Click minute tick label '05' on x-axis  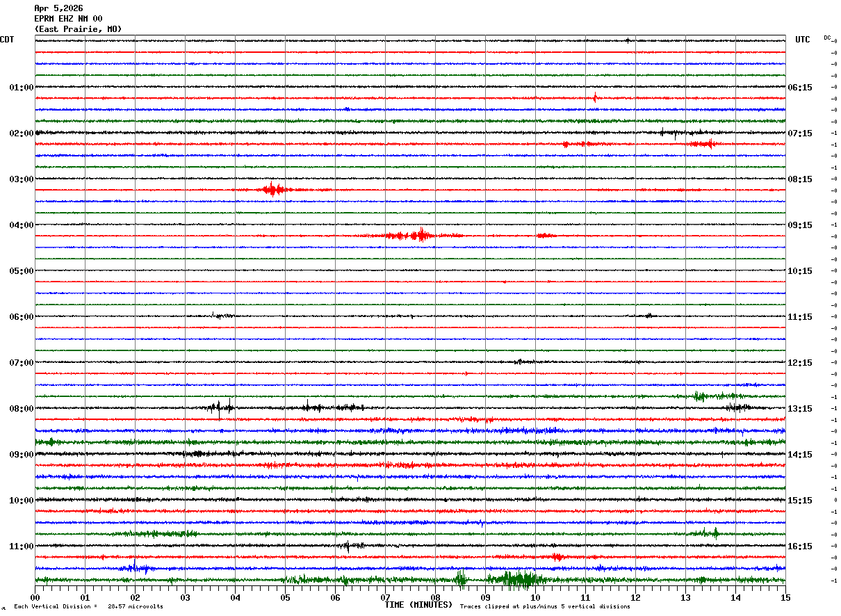(x=285, y=597)
